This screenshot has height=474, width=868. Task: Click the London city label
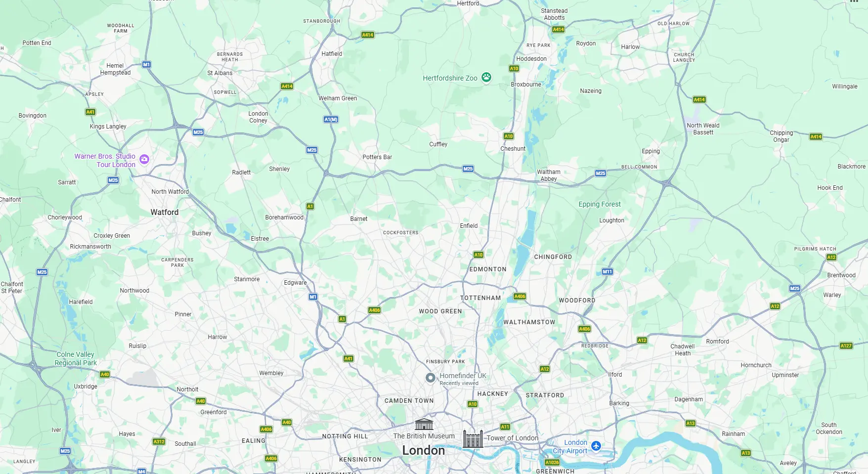click(x=424, y=450)
